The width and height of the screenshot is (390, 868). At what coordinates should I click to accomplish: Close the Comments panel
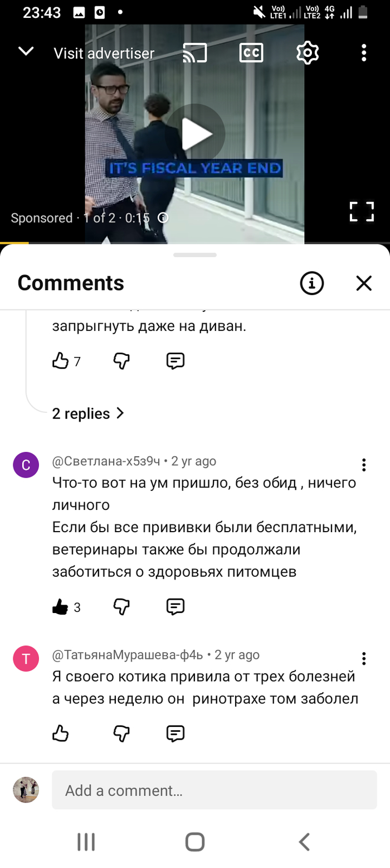(364, 283)
